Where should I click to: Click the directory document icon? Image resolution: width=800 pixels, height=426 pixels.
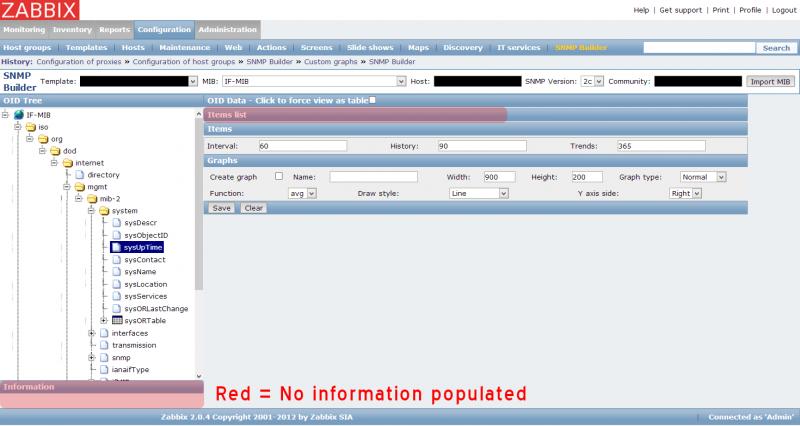tap(80, 174)
